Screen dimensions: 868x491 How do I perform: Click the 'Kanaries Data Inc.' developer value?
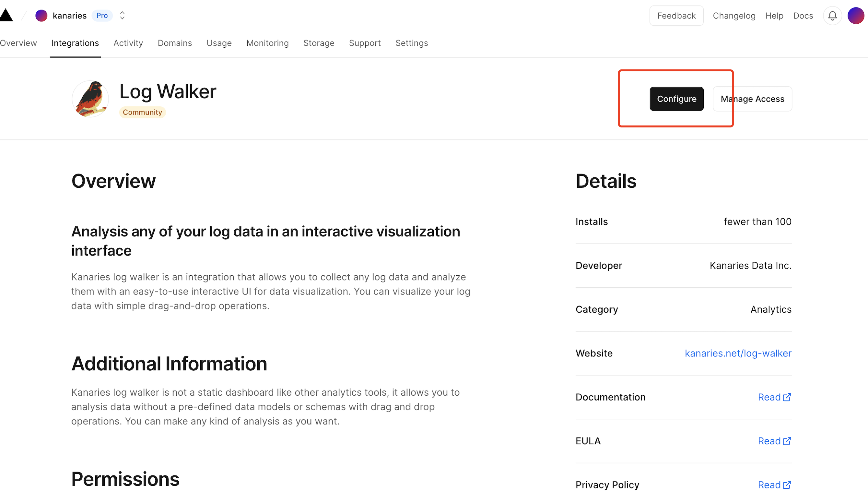coord(750,266)
